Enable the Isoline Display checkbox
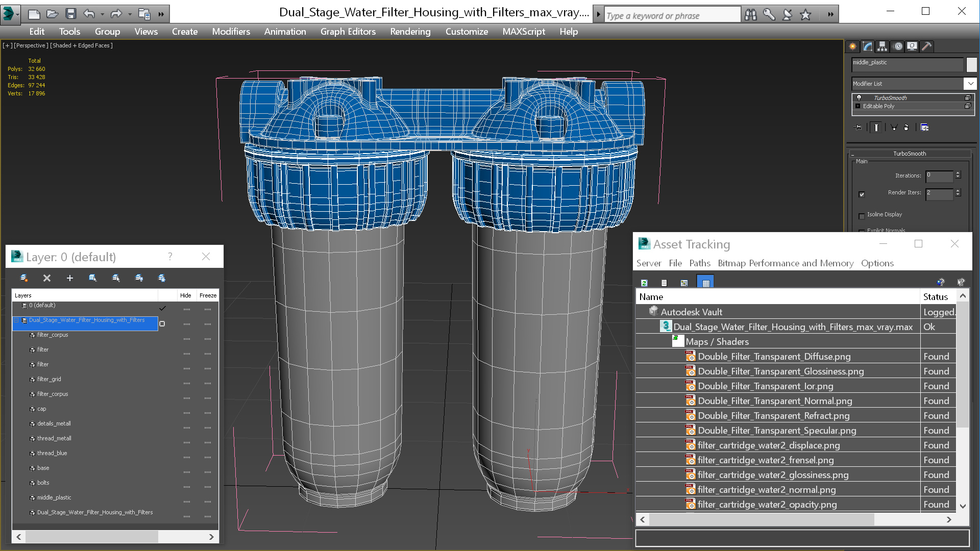The width and height of the screenshot is (980, 551). [x=862, y=216]
